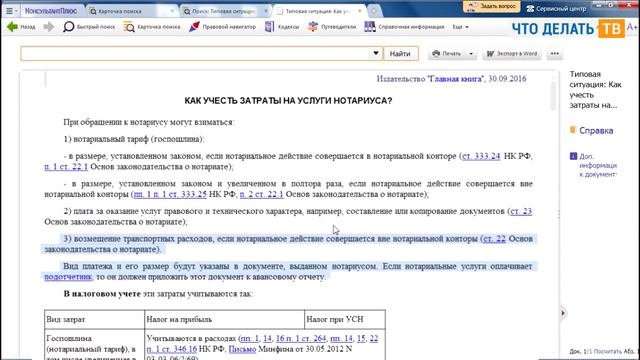Open the Письмо Минфина link

pos(242,349)
